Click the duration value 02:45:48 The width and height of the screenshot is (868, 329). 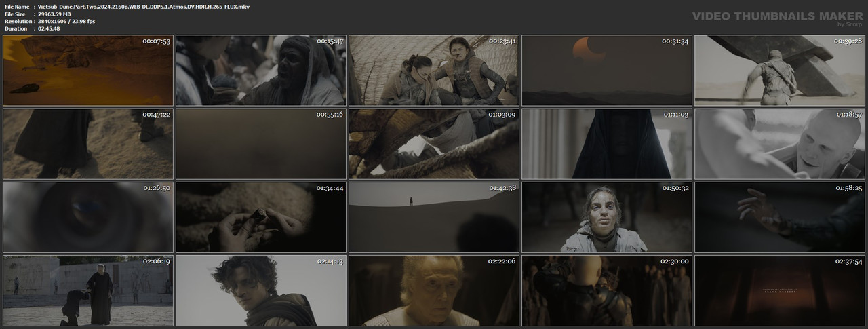(x=50, y=28)
